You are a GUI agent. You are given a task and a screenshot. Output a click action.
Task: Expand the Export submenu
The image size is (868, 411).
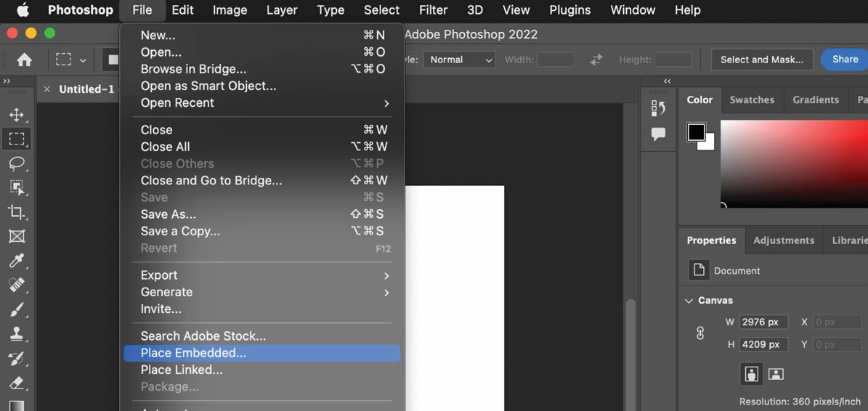[x=264, y=275]
